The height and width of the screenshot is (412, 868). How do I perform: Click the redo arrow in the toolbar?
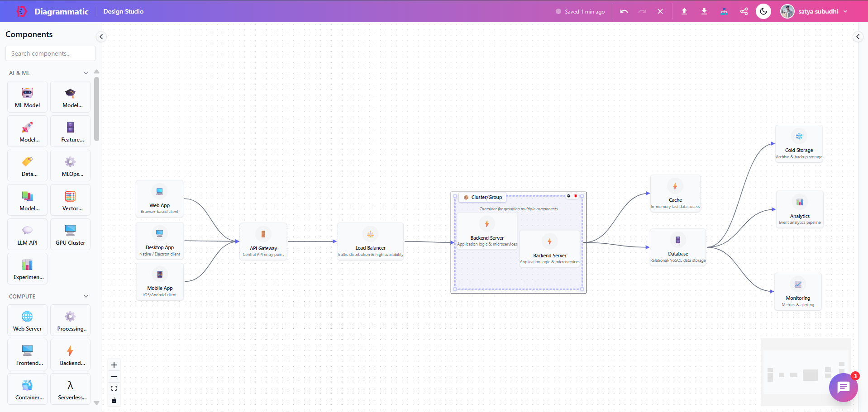642,11
